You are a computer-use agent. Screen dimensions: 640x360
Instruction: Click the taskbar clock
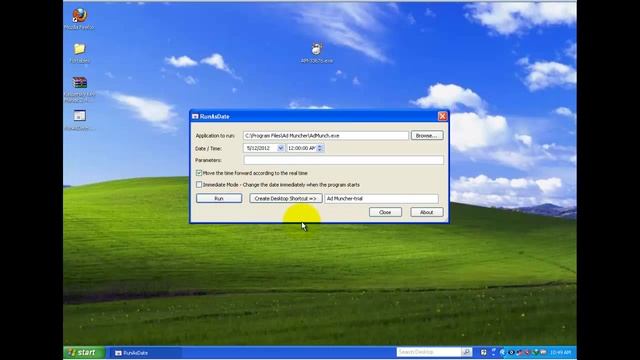point(560,352)
